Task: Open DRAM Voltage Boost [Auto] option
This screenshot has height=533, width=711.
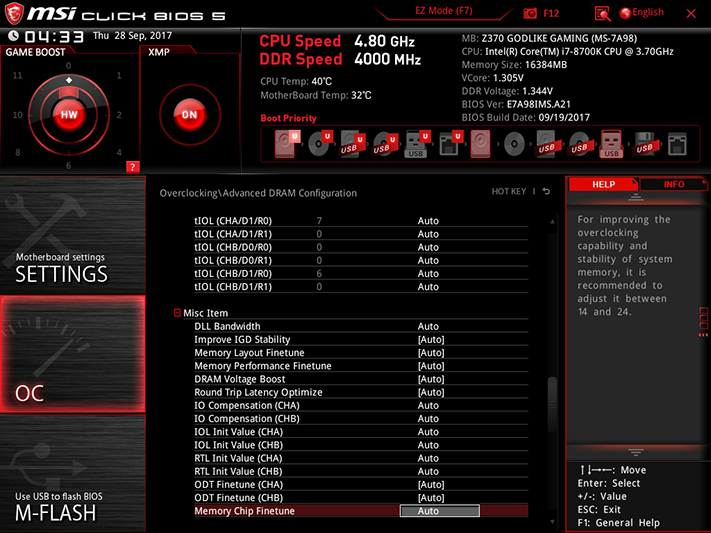Action: 431,379
